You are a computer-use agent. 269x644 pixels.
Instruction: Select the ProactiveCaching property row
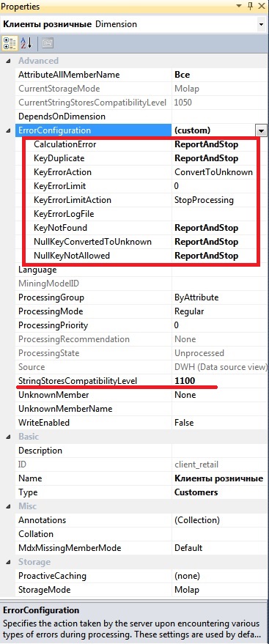click(142, 576)
